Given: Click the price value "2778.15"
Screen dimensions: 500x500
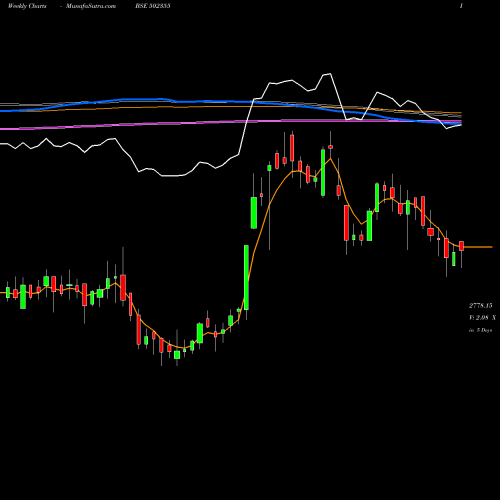Looking at the screenshot, I should [x=481, y=305].
